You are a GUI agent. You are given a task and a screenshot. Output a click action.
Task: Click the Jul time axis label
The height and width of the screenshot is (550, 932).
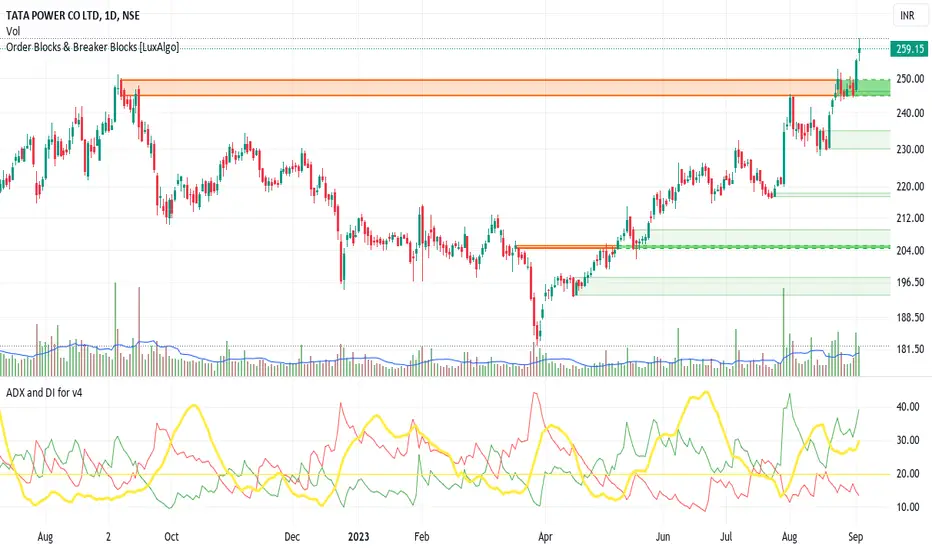pos(726,536)
